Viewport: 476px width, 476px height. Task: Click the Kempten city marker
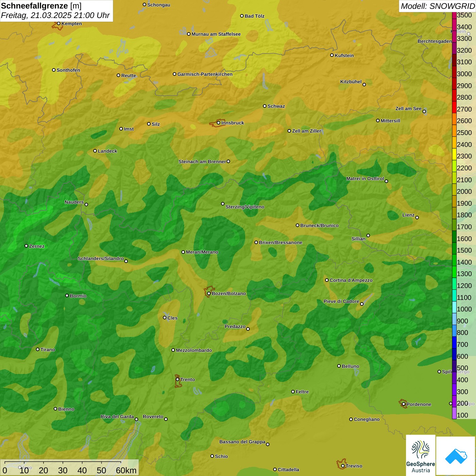pyautogui.click(x=58, y=23)
